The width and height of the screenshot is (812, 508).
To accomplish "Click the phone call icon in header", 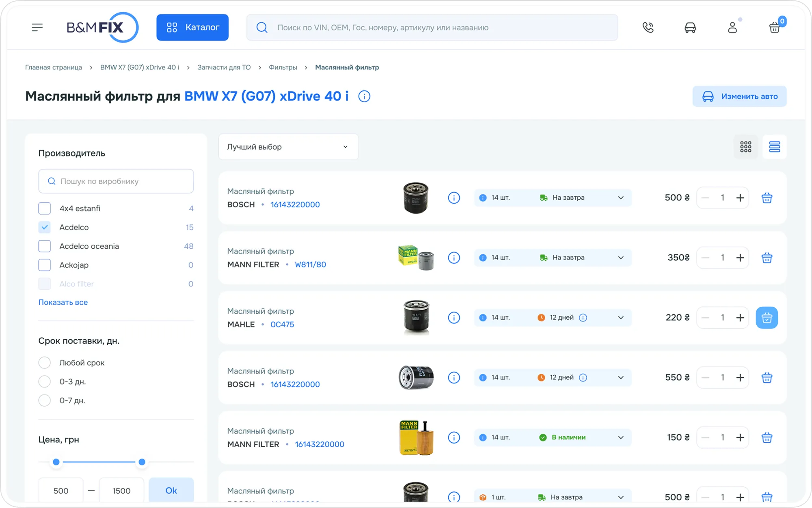I will pyautogui.click(x=648, y=27).
